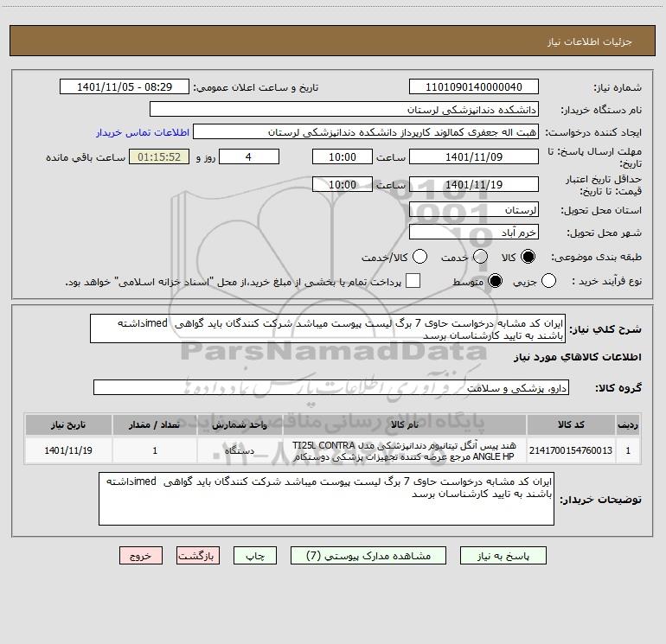Click the چاپ print button
666x644 pixels.
[x=255, y=556]
